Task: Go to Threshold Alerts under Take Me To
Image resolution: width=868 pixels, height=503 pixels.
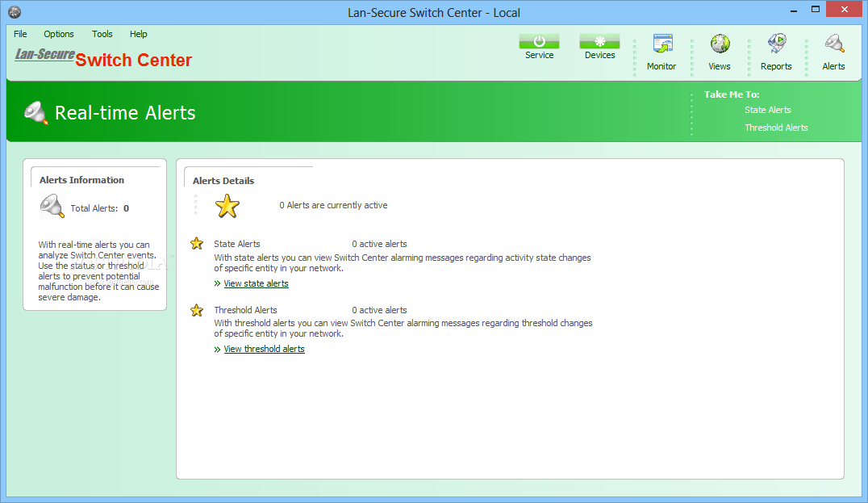Action: pos(776,128)
